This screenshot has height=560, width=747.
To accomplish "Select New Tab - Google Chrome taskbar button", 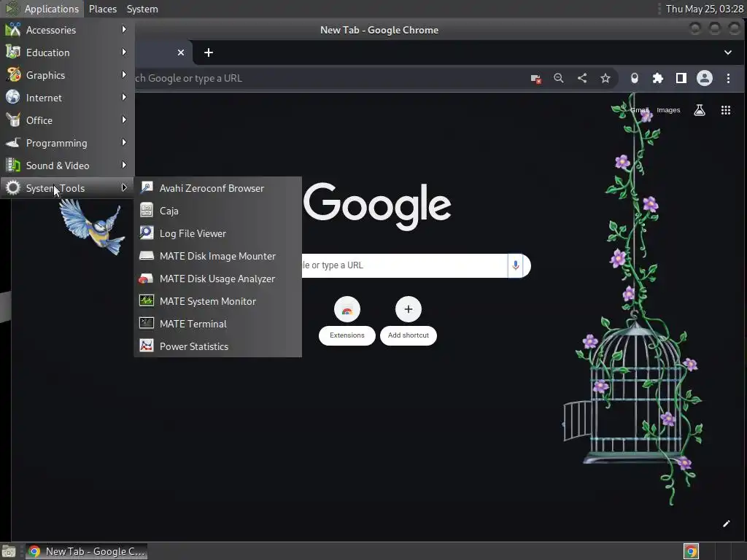I will pos(86,551).
